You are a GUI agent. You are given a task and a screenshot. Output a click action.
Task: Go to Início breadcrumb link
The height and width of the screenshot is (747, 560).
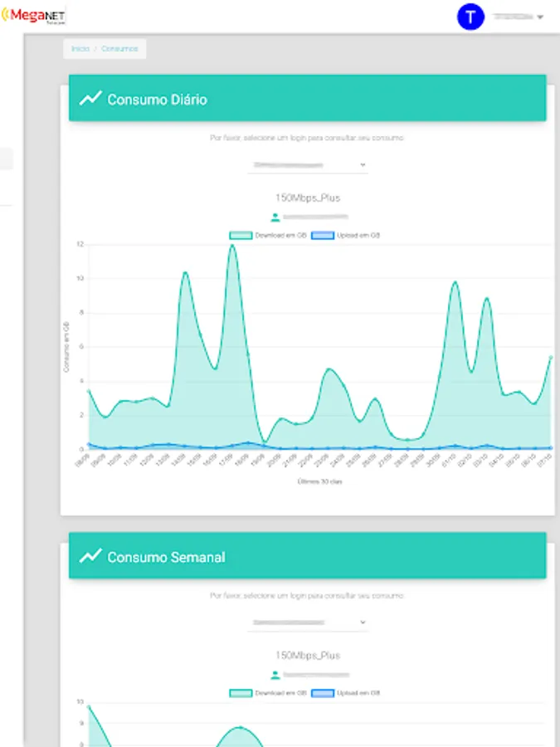(80, 49)
